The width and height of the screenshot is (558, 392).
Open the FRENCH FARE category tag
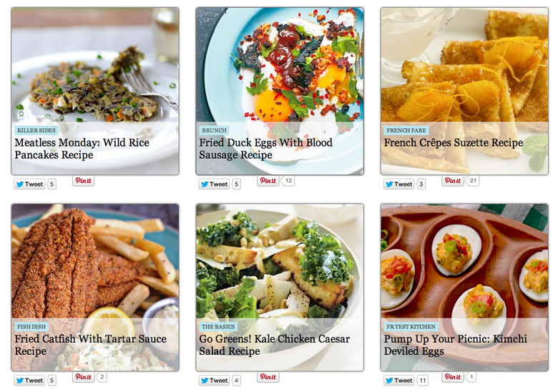pyautogui.click(x=406, y=131)
